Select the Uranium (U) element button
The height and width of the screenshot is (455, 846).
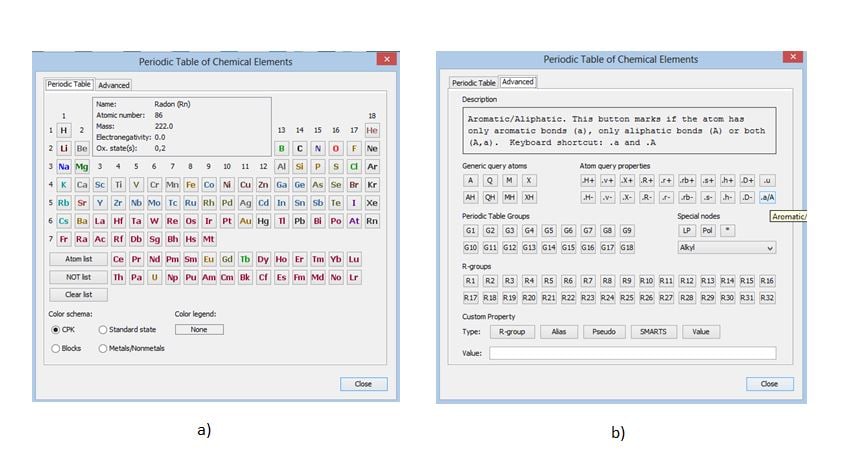[x=155, y=277]
